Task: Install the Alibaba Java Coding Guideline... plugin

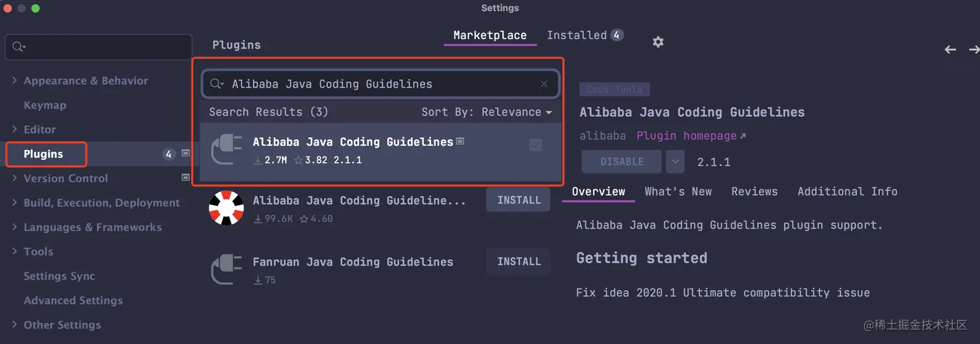Action: point(519,200)
